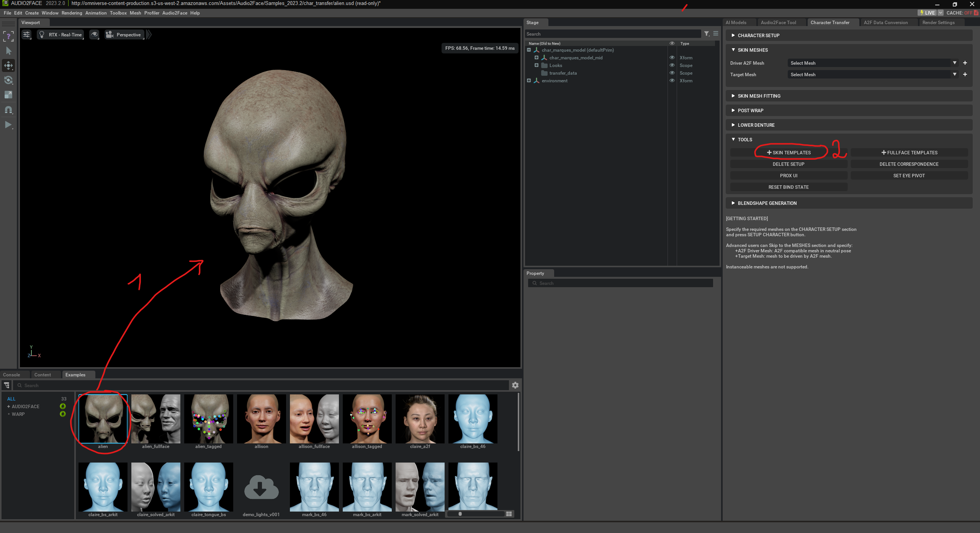The height and width of the screenshot is (533, 980).
Task: Open the Audio2Face menu
Action: [x=175, y=13]
